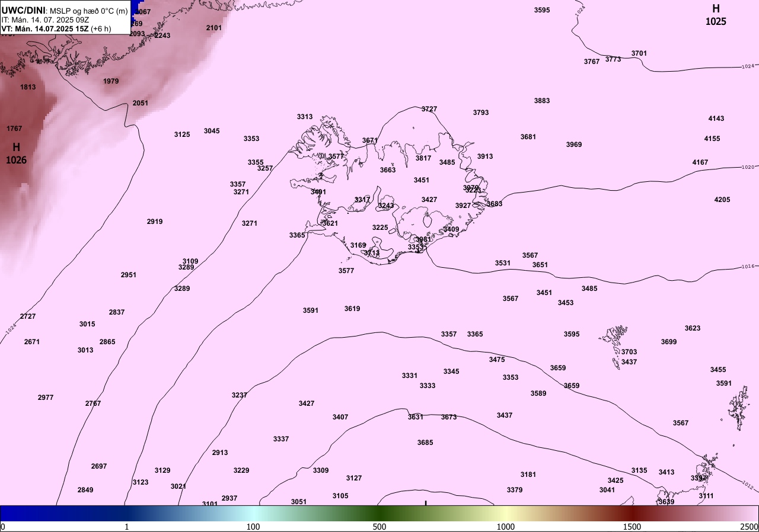Click the height value 2919
Image resolution: width=759 pixels, height=532 pixels.
tap(155, 222)
